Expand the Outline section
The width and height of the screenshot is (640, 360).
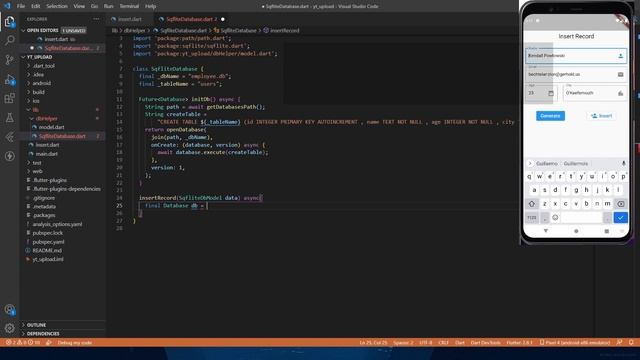click(36, 325)
